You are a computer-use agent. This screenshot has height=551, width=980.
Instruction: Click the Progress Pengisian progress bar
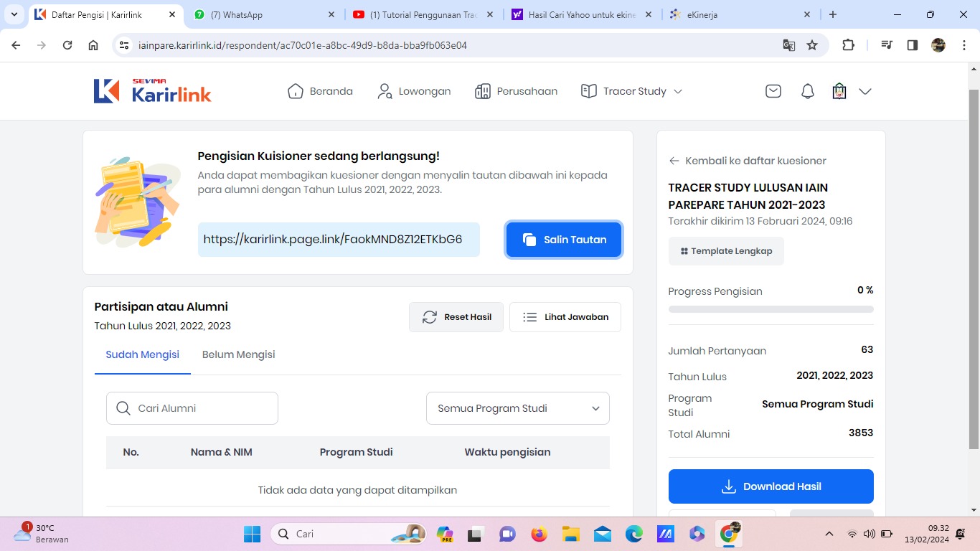[771, 309]
